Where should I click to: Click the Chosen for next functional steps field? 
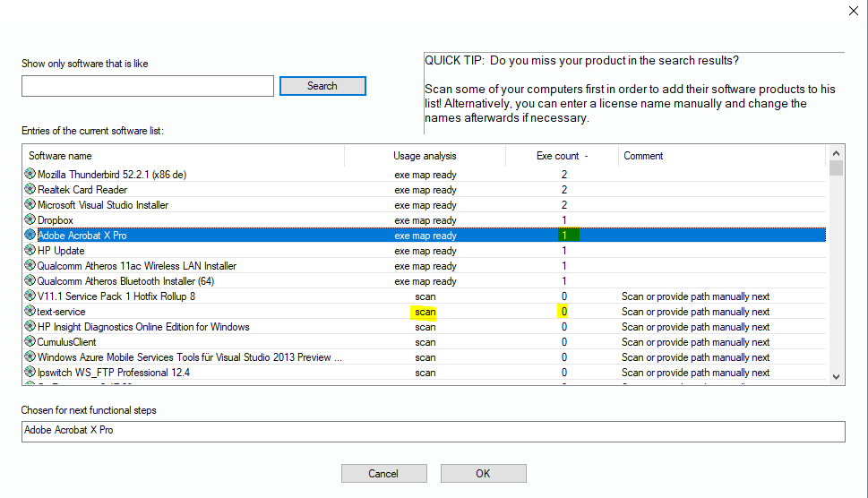coord(433,431)
